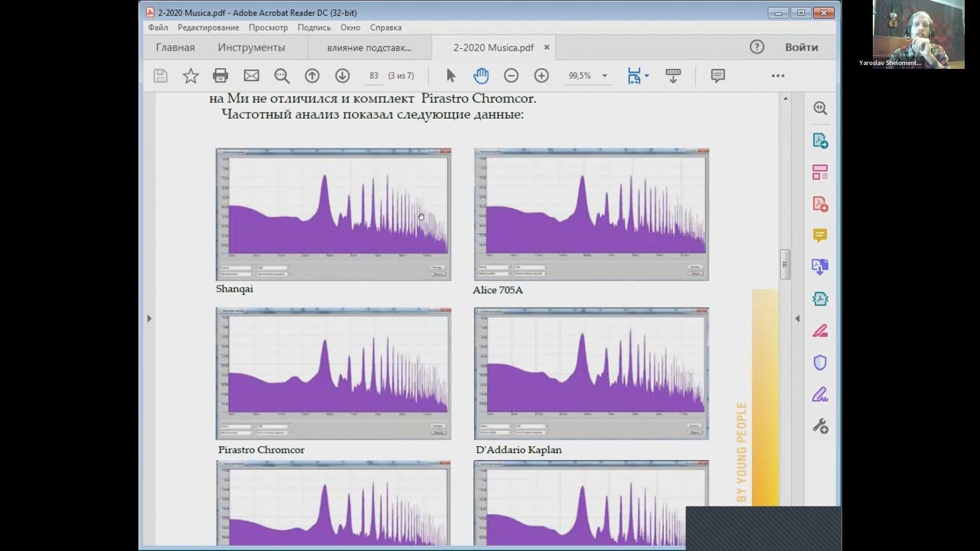Zoom in with the plus circle
Image resolution: width=980 pixels, height=551 pixels.
click(541, 76)
